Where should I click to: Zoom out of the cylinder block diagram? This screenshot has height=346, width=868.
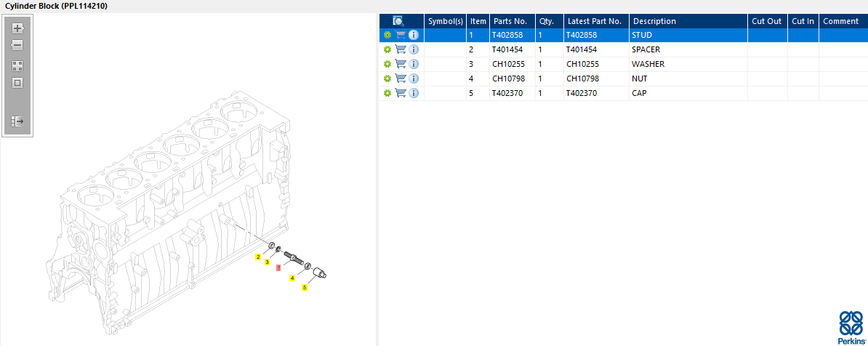(17, 45)
